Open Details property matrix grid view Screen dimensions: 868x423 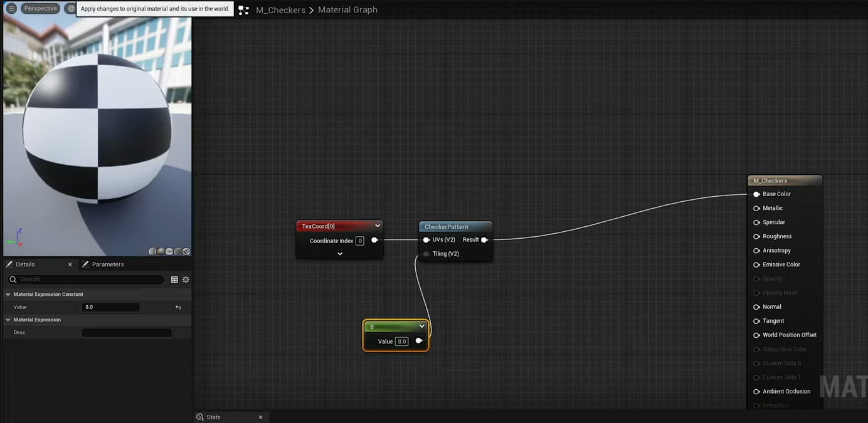pos(174,279)
